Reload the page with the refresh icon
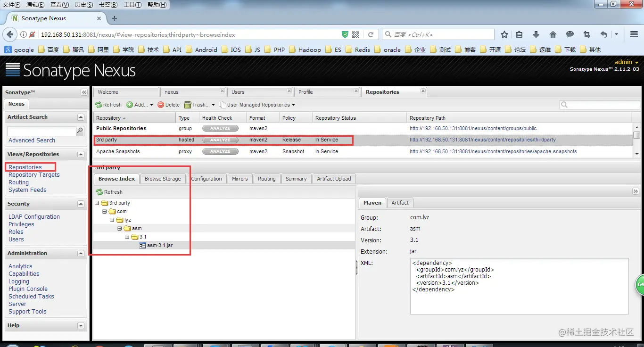 pyautogui.click(x=371, y=34)
